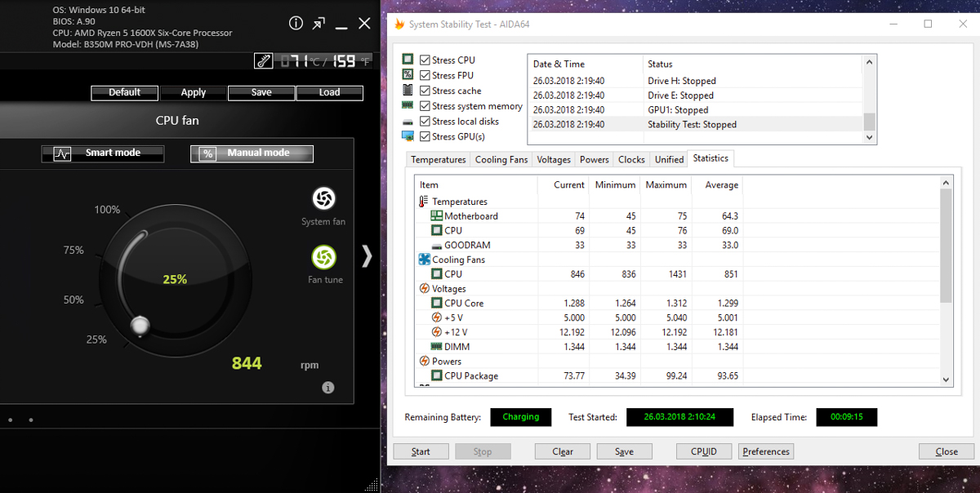Click the small info icon below rpm
The height and width of the screenshot is (493, 980).
click(x=328, y=388)
